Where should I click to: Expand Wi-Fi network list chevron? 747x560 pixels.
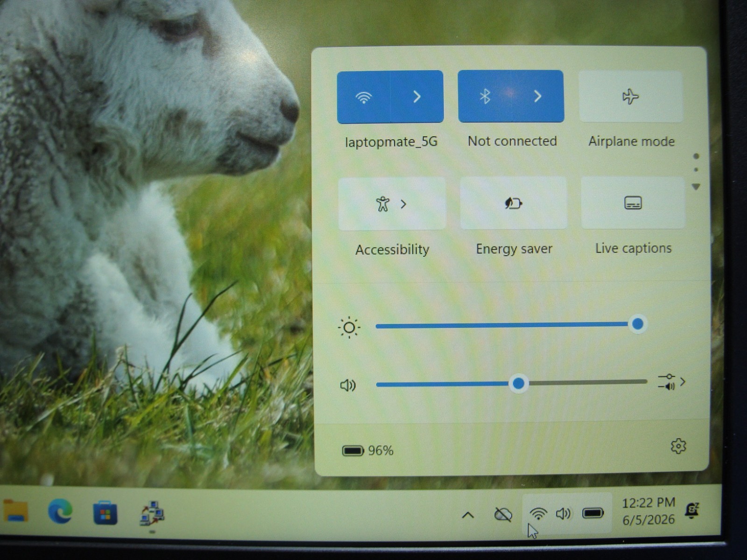pyautogui.click(x=417, y=97)
